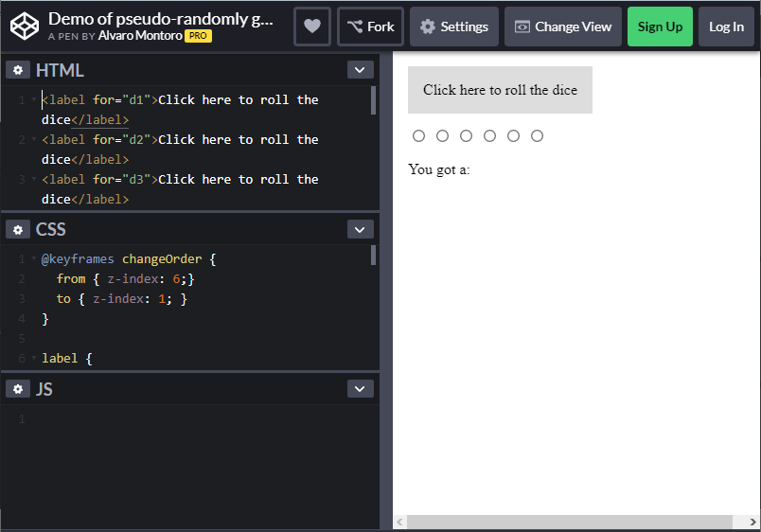Expand the JS panel dropdown menu
This screenshot has width=761, height=532.
[360, 389]
